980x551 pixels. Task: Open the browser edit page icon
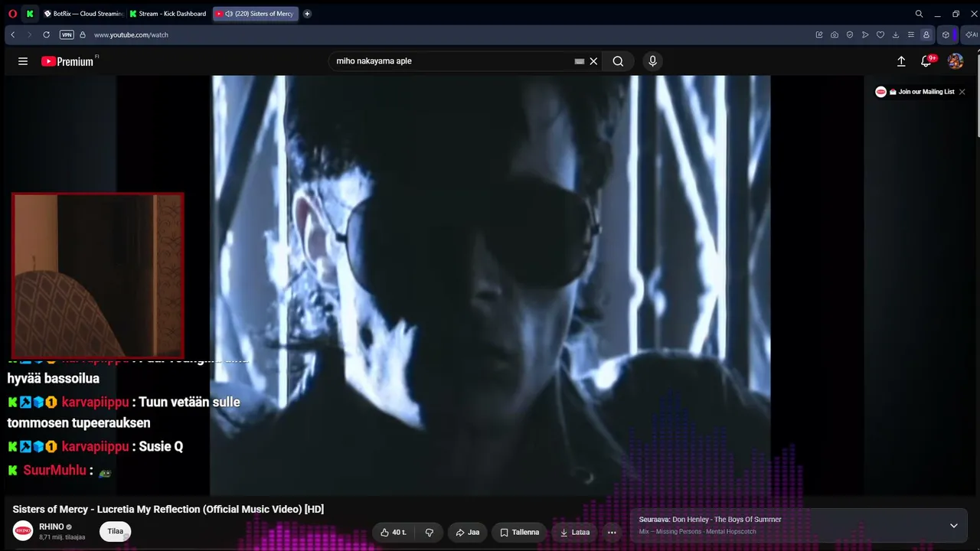click(x=819, y=34)
